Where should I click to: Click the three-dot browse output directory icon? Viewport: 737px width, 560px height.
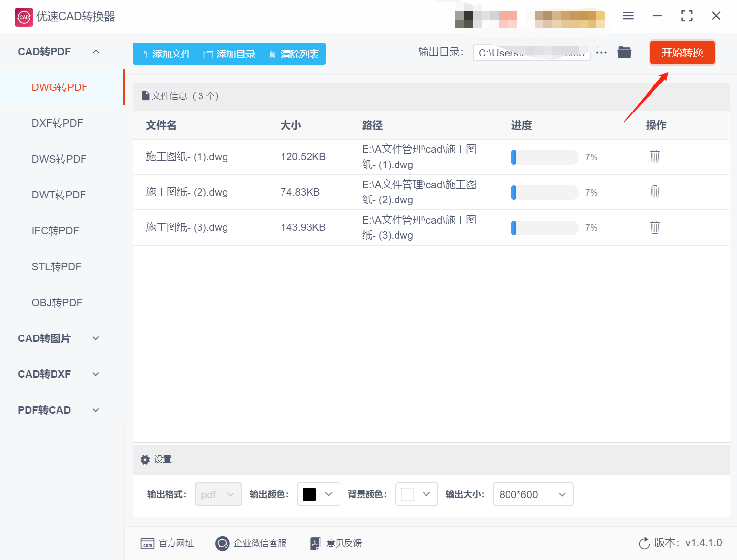click(601, 52)
